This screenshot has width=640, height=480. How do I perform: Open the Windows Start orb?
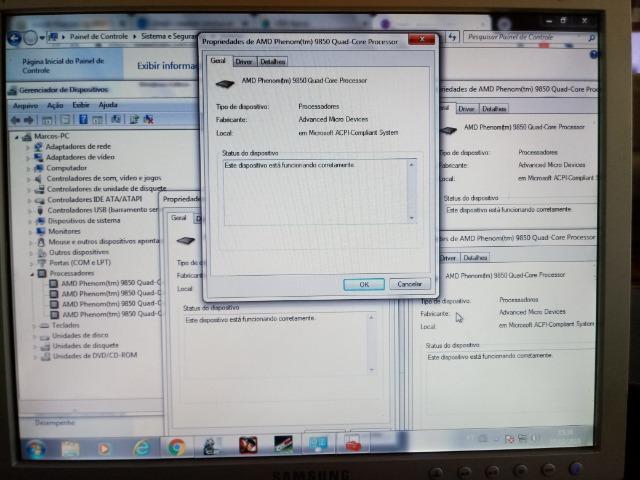tap(35, 449)
